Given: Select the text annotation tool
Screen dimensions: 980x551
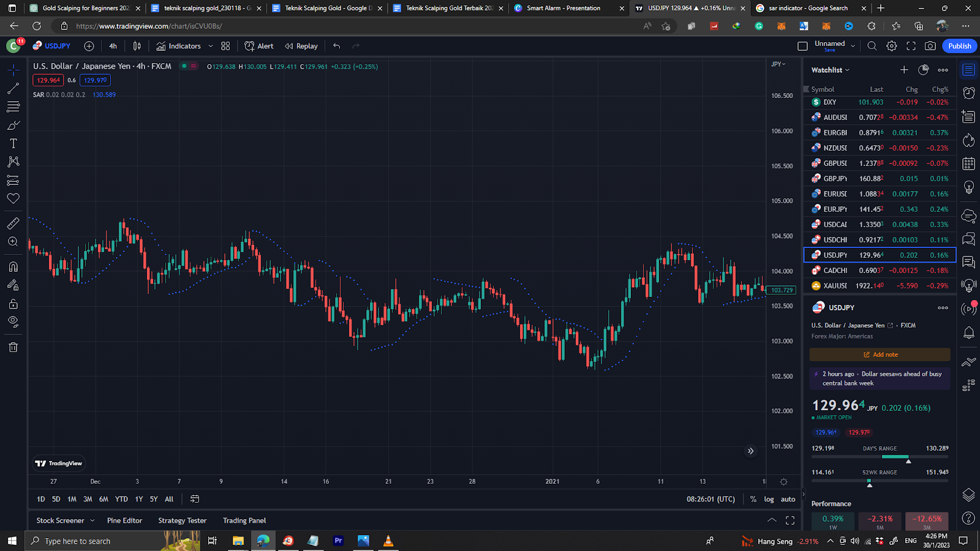Looking at the screenshot, I should (x=13, y=143).
